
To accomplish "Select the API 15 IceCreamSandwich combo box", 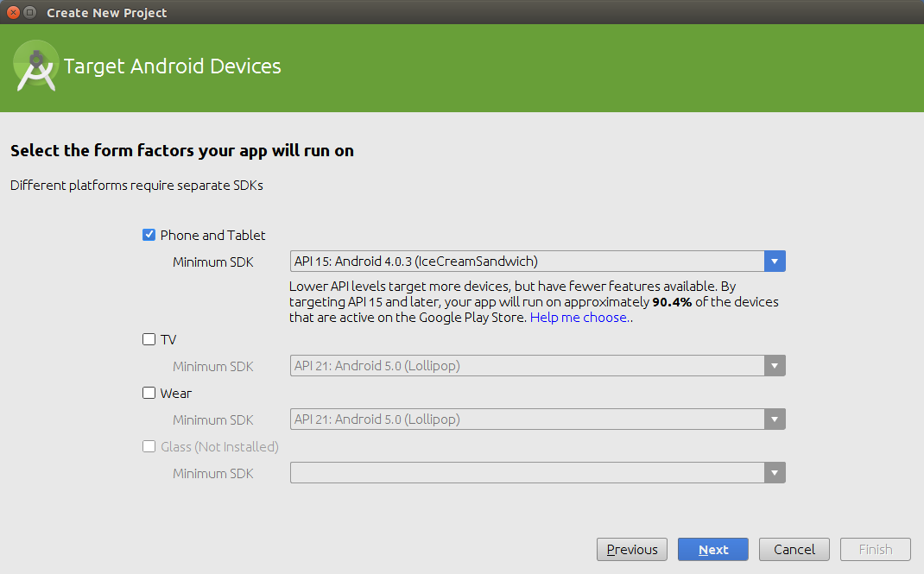I will (x=527, y=262).
